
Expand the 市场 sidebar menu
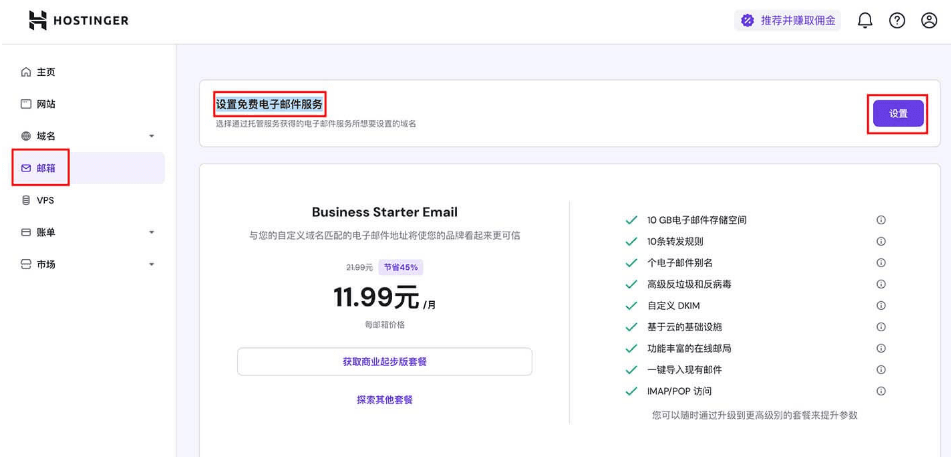151,264
